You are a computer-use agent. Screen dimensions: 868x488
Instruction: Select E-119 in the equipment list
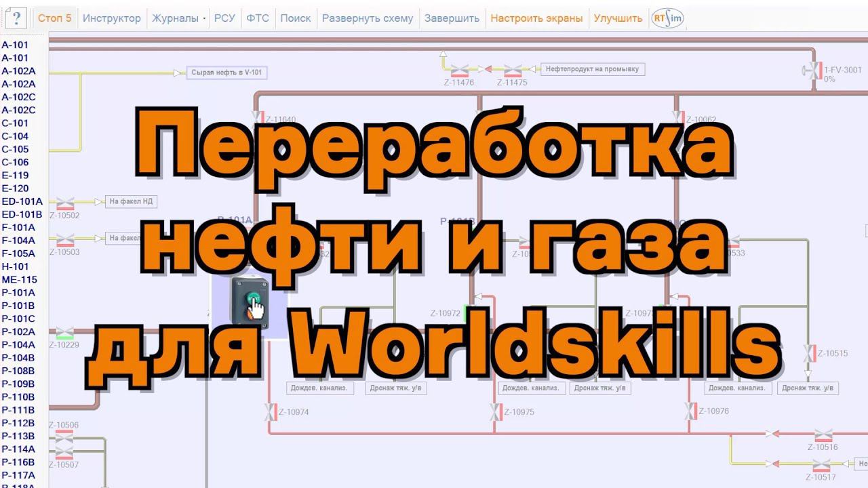(x=15, y=175)
